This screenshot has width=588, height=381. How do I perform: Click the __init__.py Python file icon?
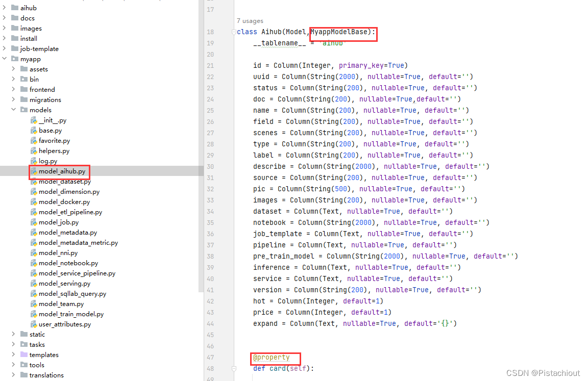point(34,120)
